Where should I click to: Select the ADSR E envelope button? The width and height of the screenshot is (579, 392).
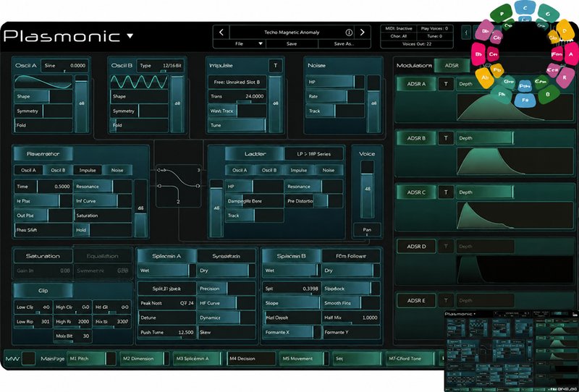coord(416,300)
